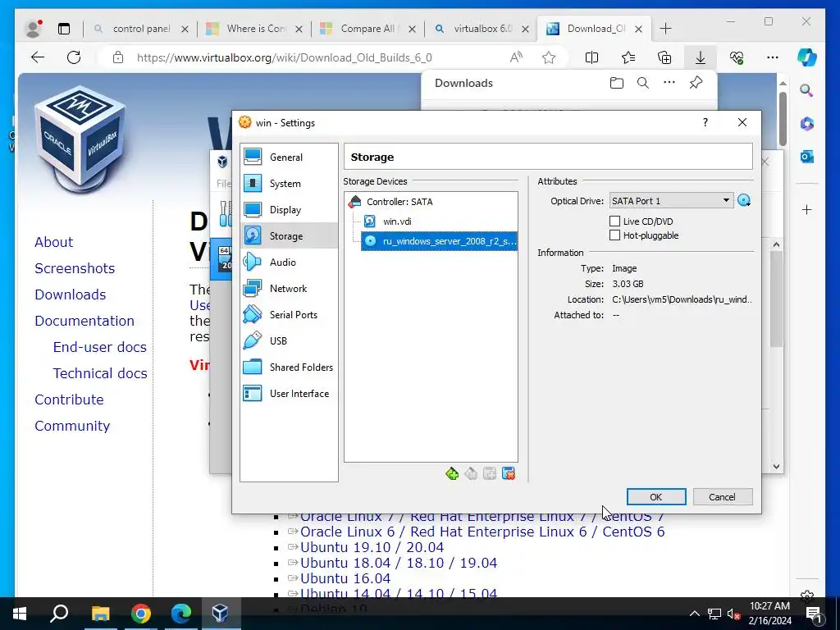Open Network settings category

(x=289, y=288)
